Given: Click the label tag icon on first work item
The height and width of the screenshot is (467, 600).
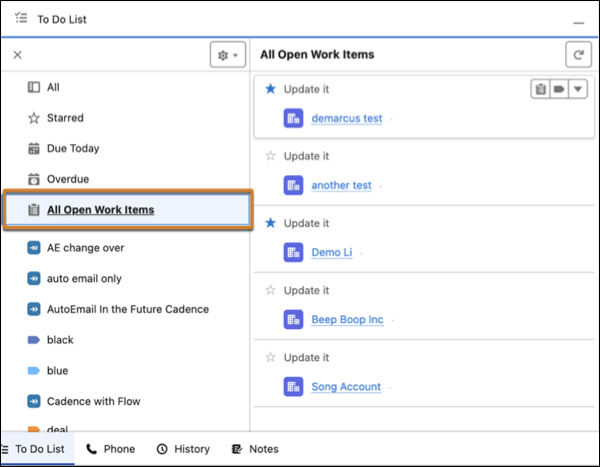Looking at the screenshot, I should tap(559, 89).
